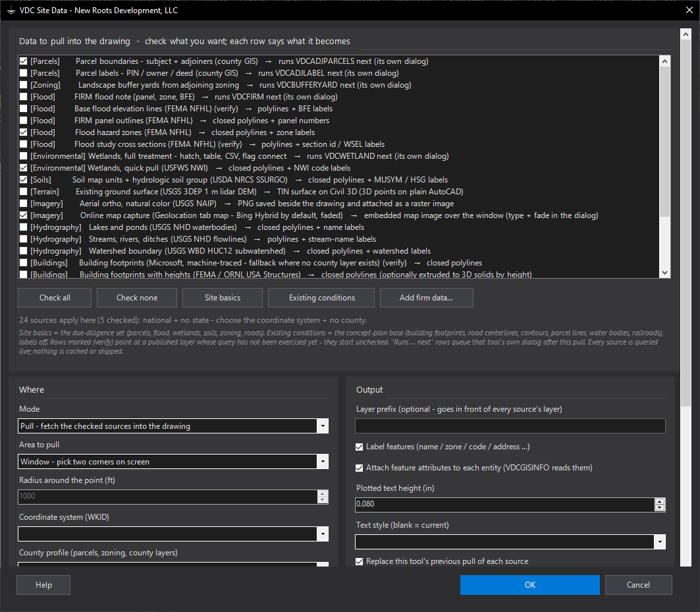Viewport: 700px width, 612px height.
Task: Check Parcel labels PIN / owner / deed row
Action: [23, 73]
